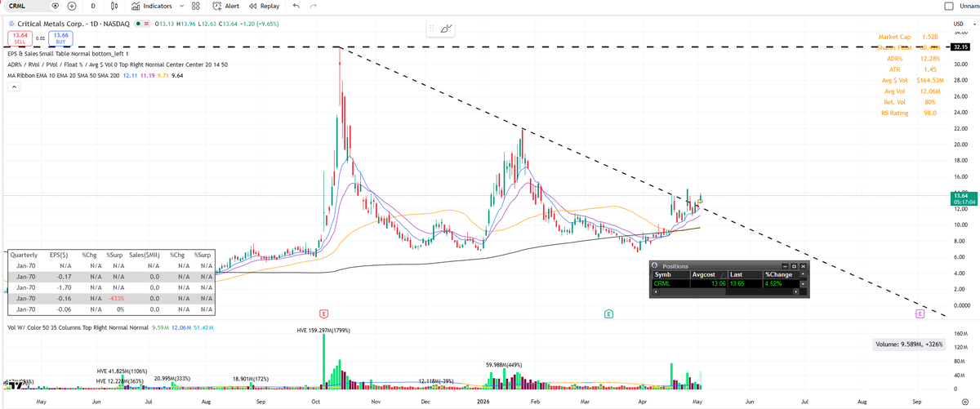980x409 pixels.
Task: Click the Oct label on the time axis
Action: click(x=314, y=402)
